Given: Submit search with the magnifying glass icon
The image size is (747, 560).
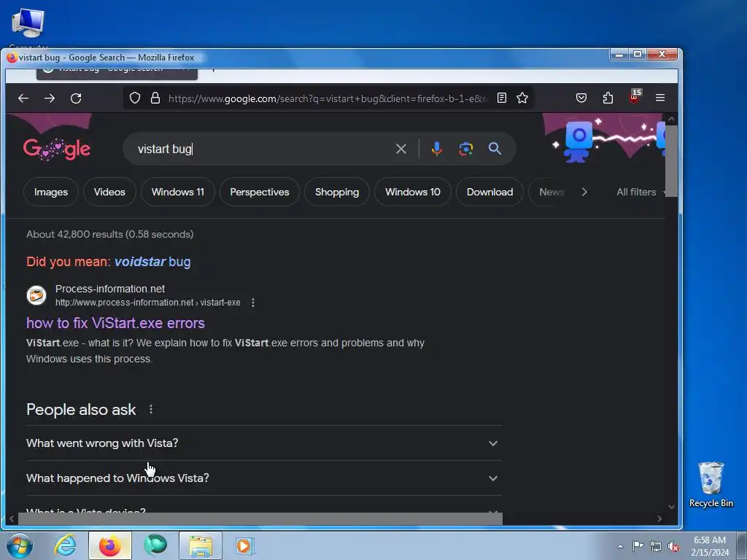Looking at the screenshot, I should click(495, 149).
